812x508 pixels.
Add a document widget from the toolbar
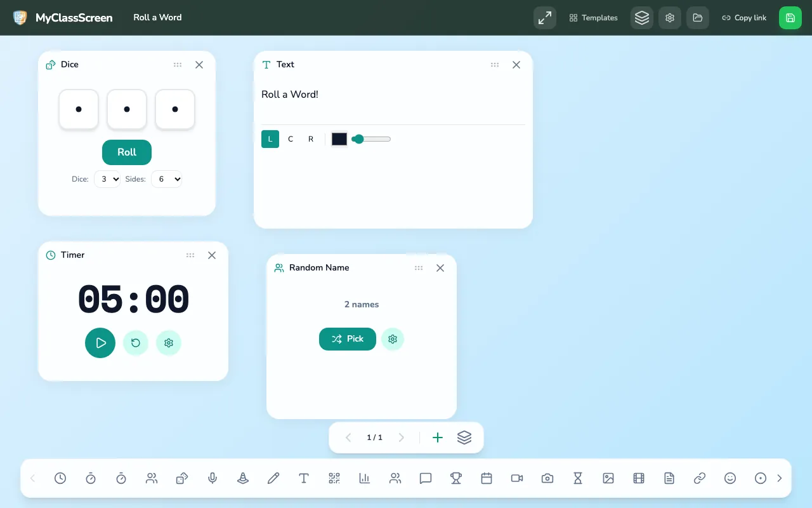(x=669, y=478)
